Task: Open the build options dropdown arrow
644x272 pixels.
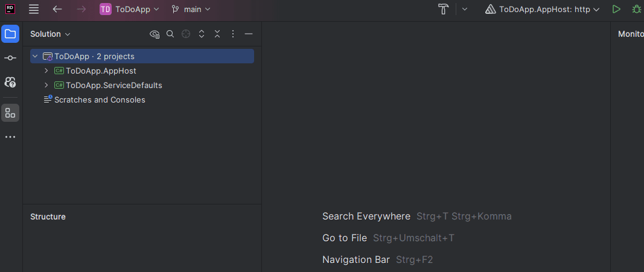Action: (x=465, y=10)
